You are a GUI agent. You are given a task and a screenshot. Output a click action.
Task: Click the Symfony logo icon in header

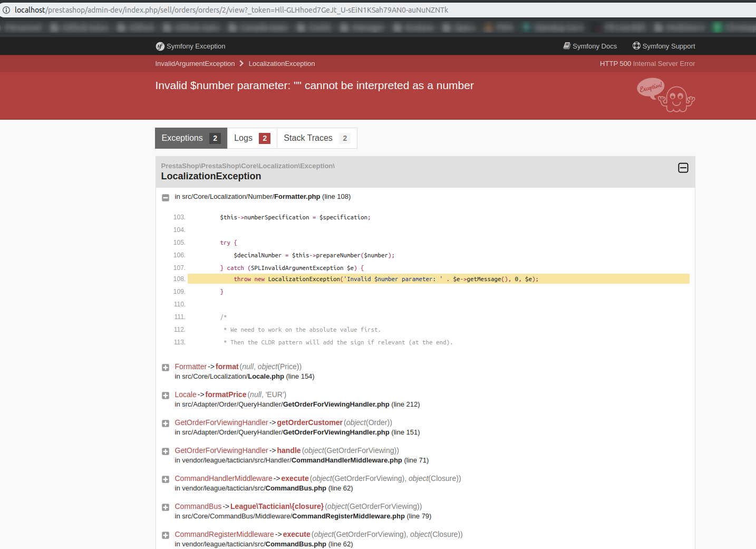[x=160, y=46]
